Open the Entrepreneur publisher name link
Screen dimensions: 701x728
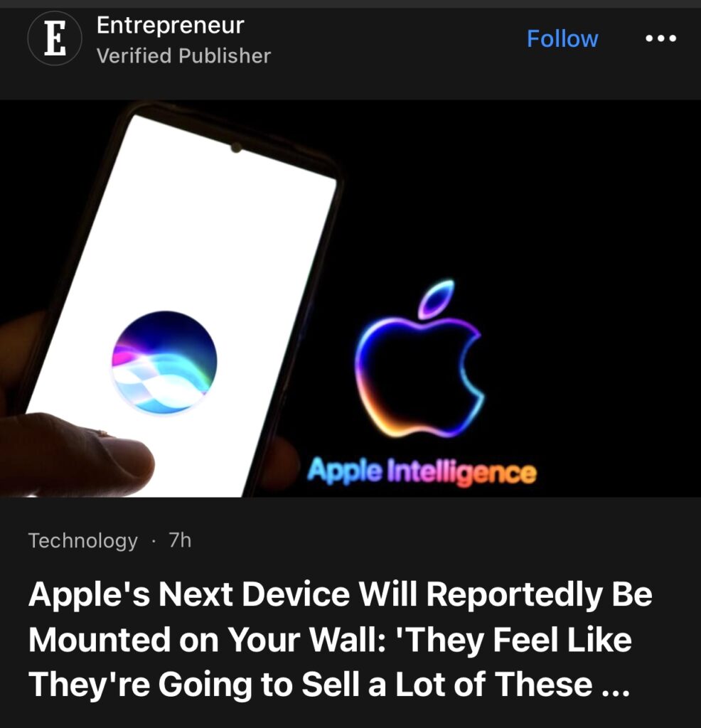171,25
